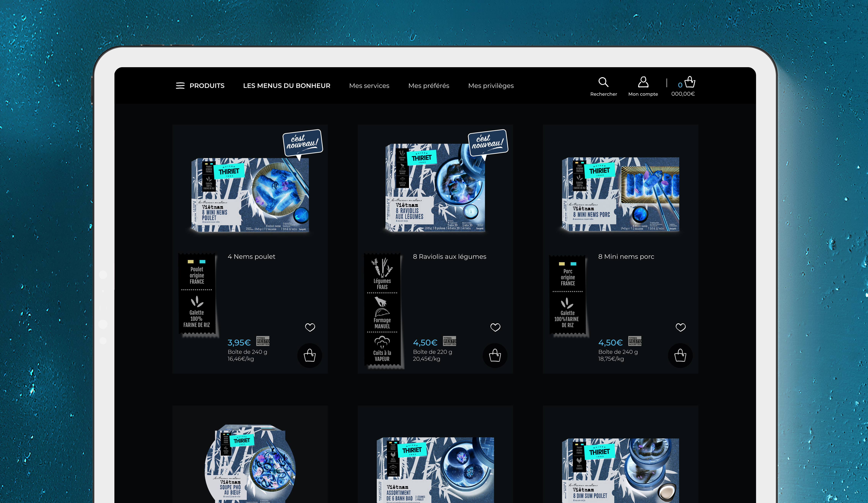Screen dimensions: 868x503
Task: Open Assortiment de 6 Banh Bao image
Action: (x=435, y=470)
